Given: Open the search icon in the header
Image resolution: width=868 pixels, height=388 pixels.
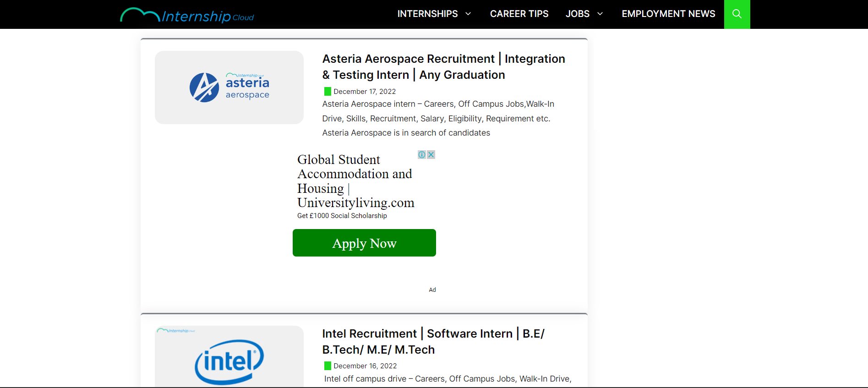Looking at the screenshot, I should (737, 14).
